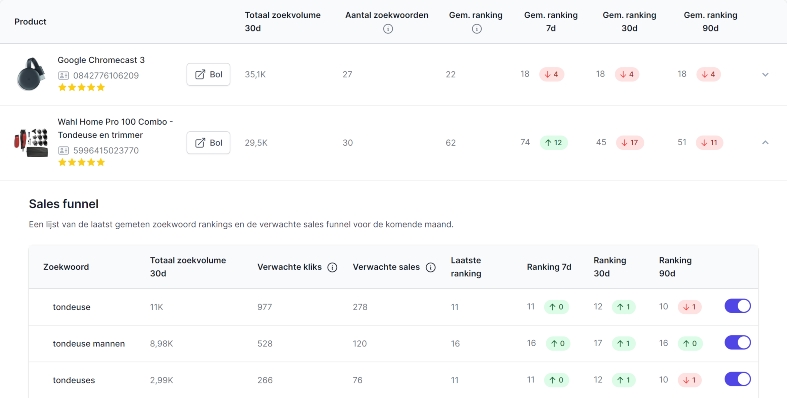The image size is (787, 398).
Task: Click the Wahl tondeuse product thumbnail
Action: (31, 143)
